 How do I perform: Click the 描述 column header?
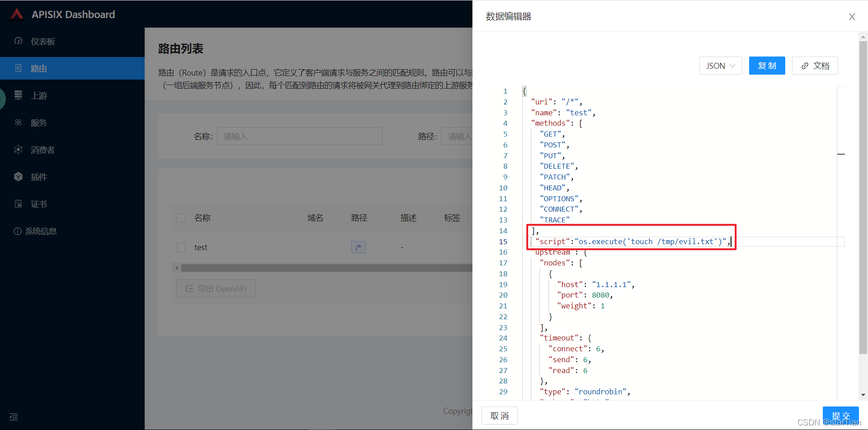pos(409,218)
